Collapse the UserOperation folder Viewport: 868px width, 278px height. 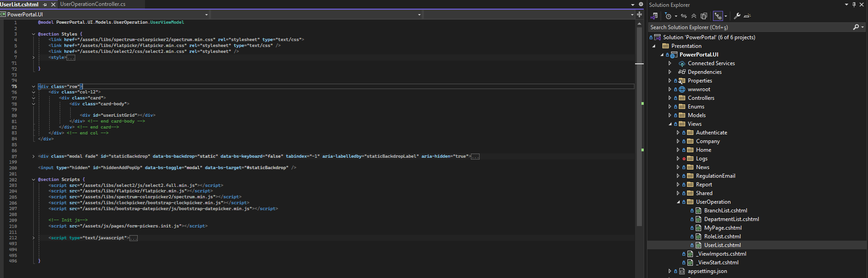678,202
